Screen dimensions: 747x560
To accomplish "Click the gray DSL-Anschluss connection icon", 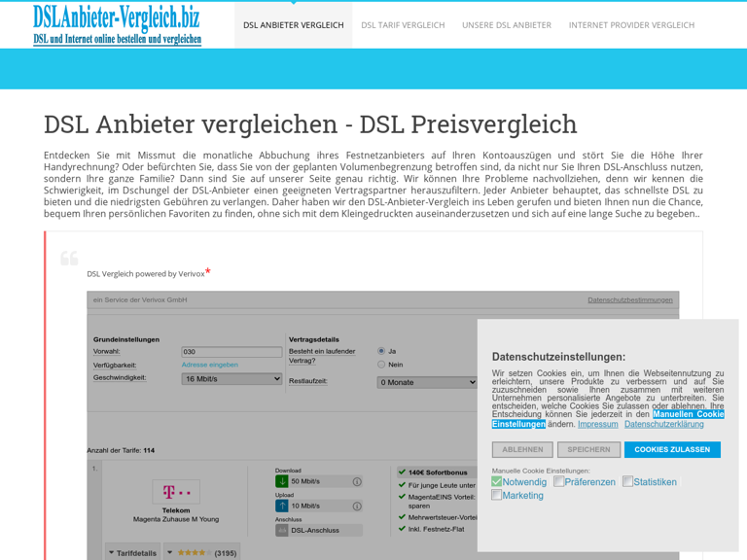I will (282, 530).
